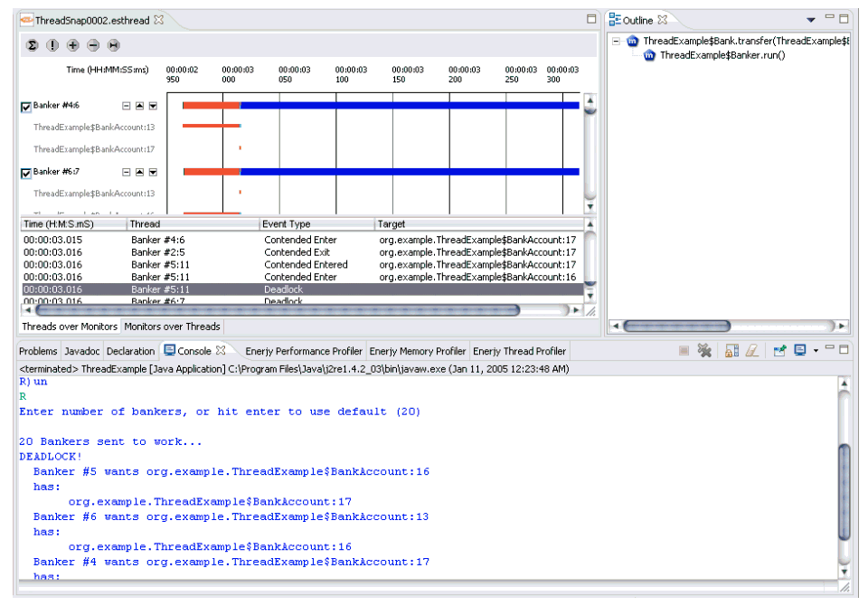Open the Problems tab
Screen dimensions: 868x606
tap(38, 351)
